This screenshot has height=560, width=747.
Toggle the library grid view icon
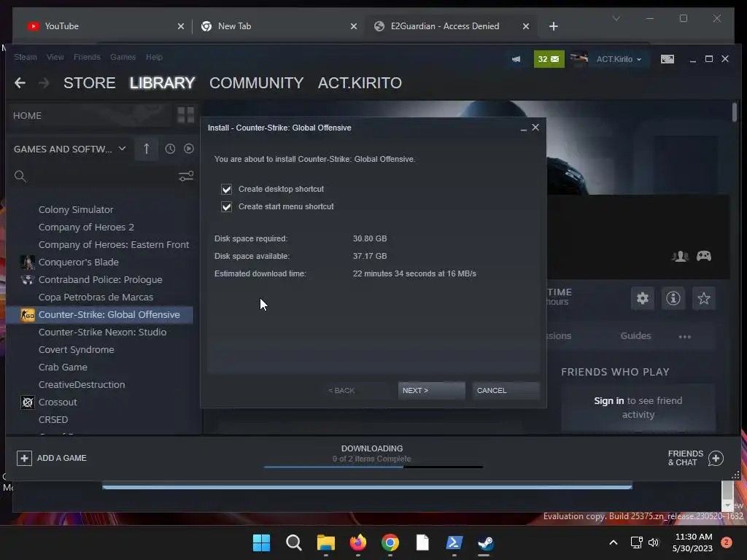186,114
